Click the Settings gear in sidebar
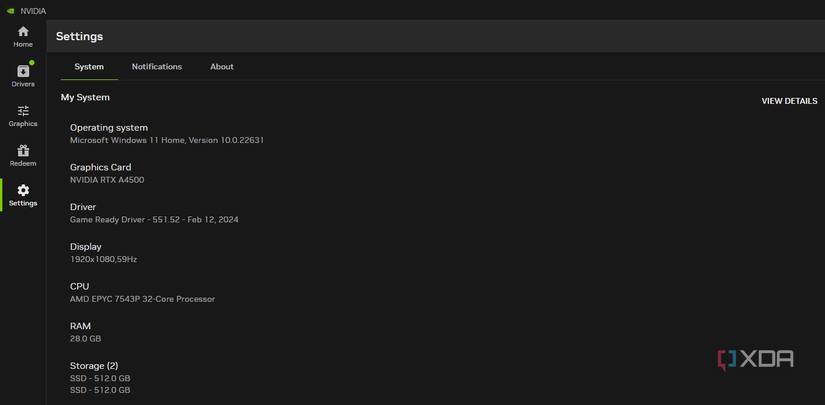This screenshot has width=825, height=405. point(23,194)
